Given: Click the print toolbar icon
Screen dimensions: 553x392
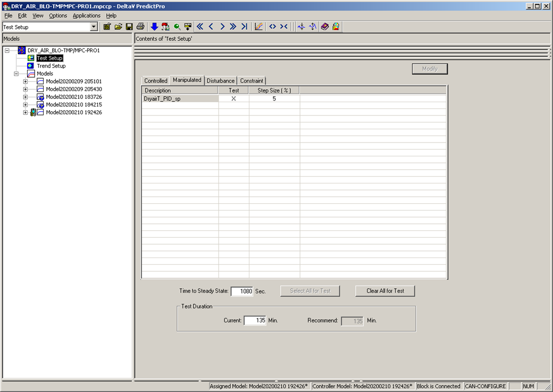Looking at the screenshot, I should [140, 27].
